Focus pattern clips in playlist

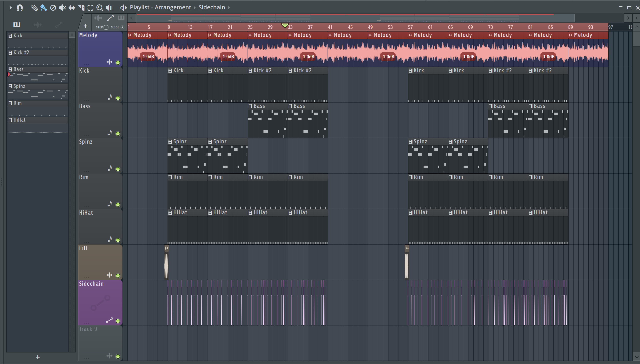point(121,18)
